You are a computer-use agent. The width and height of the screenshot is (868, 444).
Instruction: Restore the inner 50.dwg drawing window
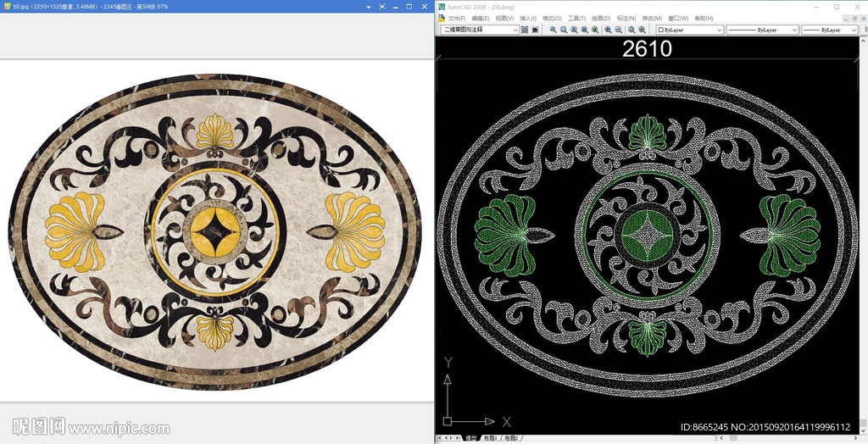point(854,19)
